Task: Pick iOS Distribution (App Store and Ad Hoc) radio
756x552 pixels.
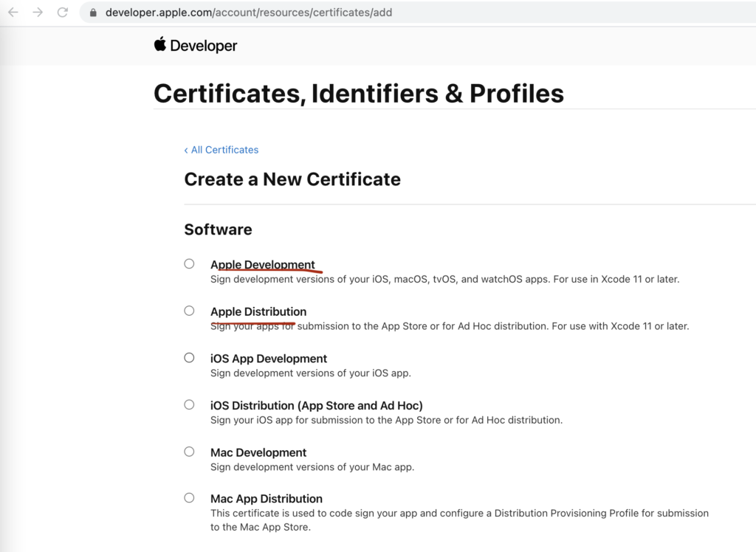Action: coord(189,404)
